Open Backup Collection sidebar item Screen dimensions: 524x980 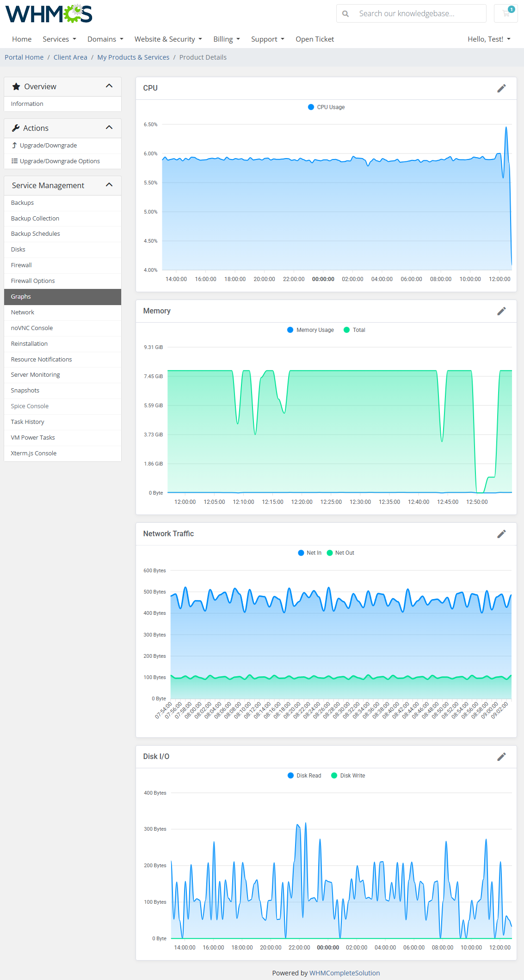pos(62,219)
